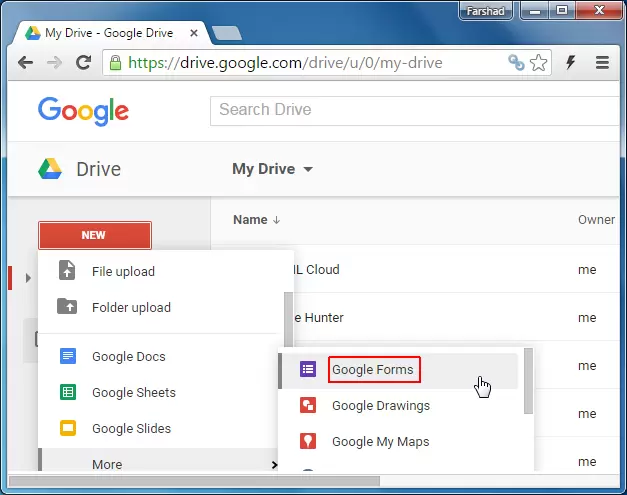Bookmark page with the star icon
Screen dimensions: 627x495
pos(539,62)
